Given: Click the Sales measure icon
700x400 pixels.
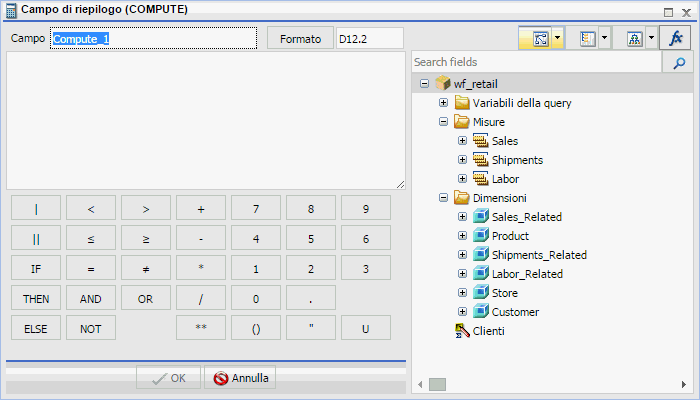Looking at the screenshot, I should pyautogui.click(x=481, y=141).
